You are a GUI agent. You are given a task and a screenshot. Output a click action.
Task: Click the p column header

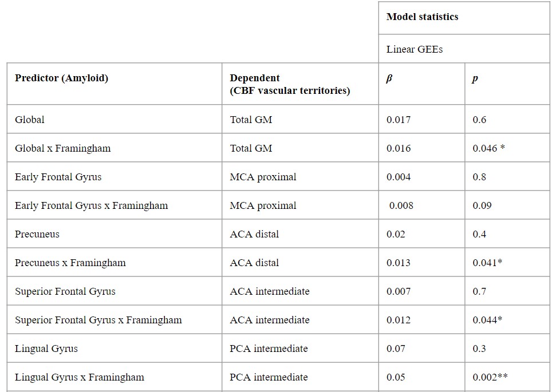pos(475,79)
